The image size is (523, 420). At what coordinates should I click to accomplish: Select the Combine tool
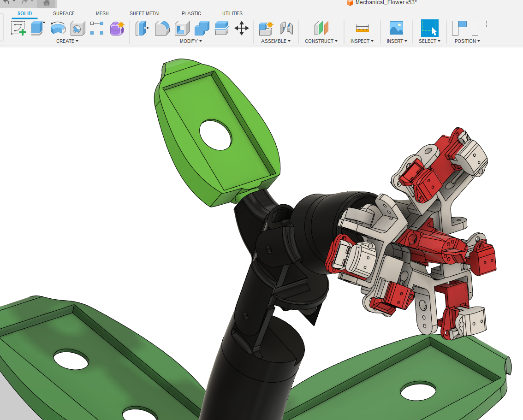click(x=202, y=28)
